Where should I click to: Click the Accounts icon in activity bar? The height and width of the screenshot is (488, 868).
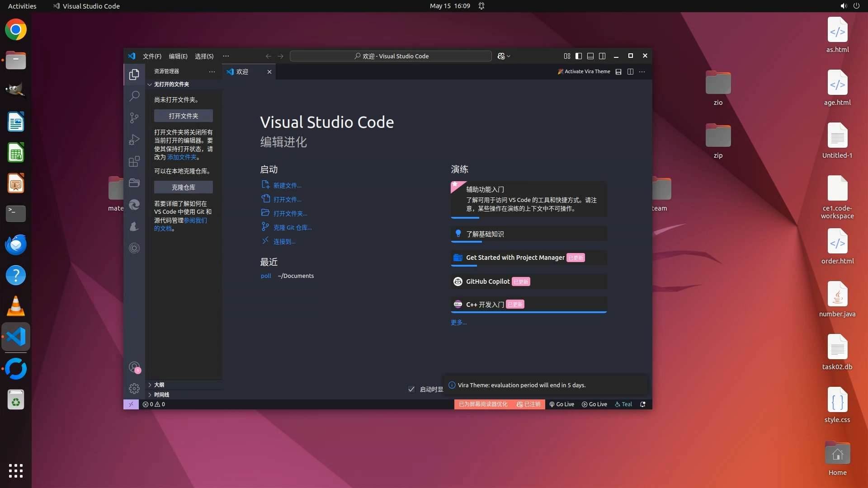[134, 367]
